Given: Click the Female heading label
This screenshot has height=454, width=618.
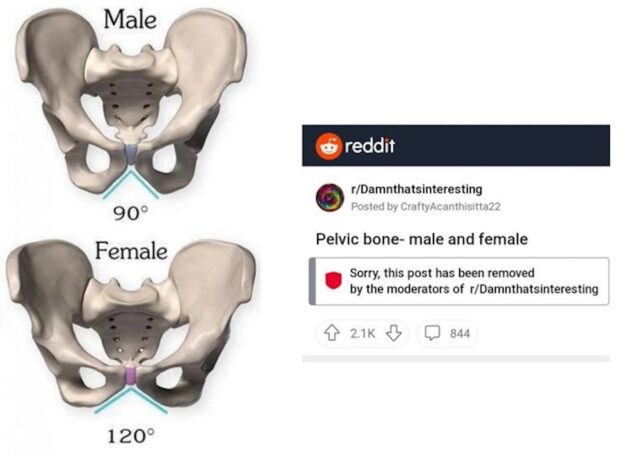Looking at the screenshot, I should pyautogui.click(x=131, y=251).
